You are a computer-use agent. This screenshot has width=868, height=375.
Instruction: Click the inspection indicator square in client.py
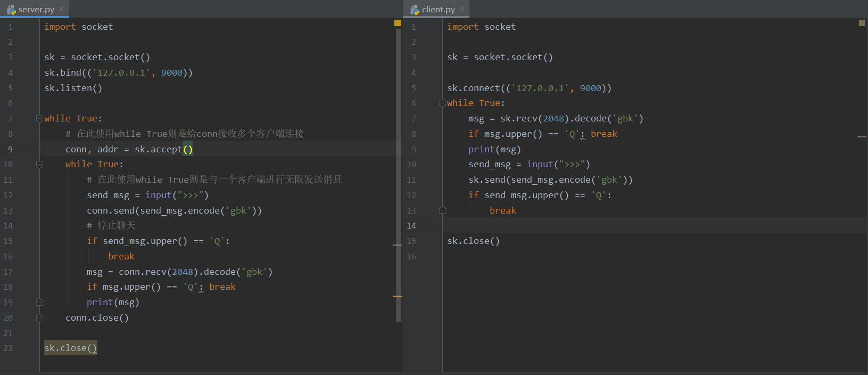[862, 23]
